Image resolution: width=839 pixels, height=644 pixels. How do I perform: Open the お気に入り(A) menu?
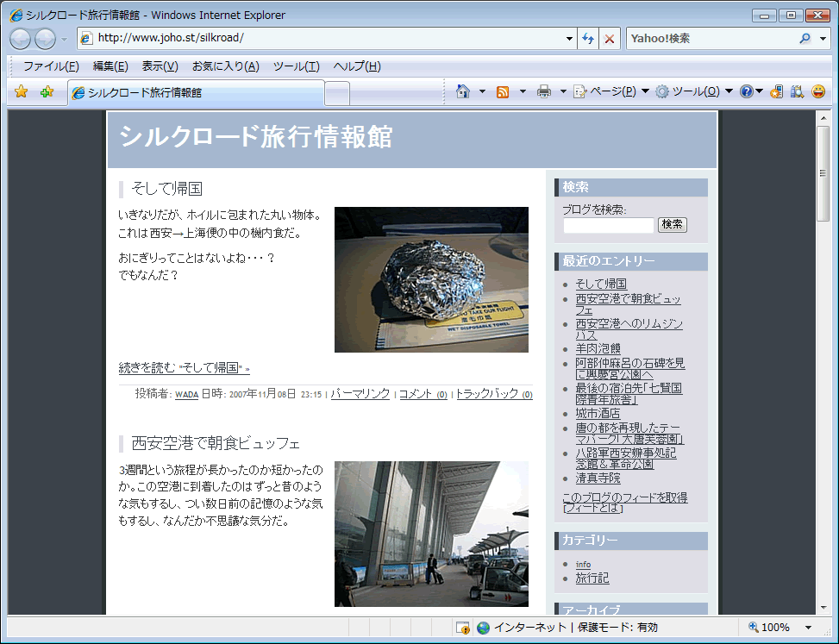point(225,66)
